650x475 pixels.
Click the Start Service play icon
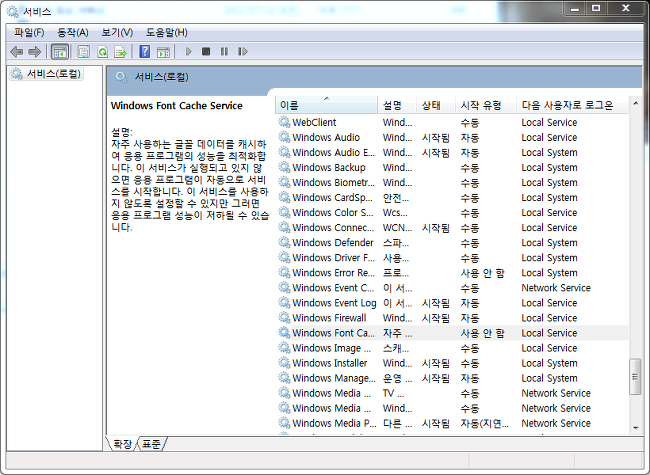point(189,51)
